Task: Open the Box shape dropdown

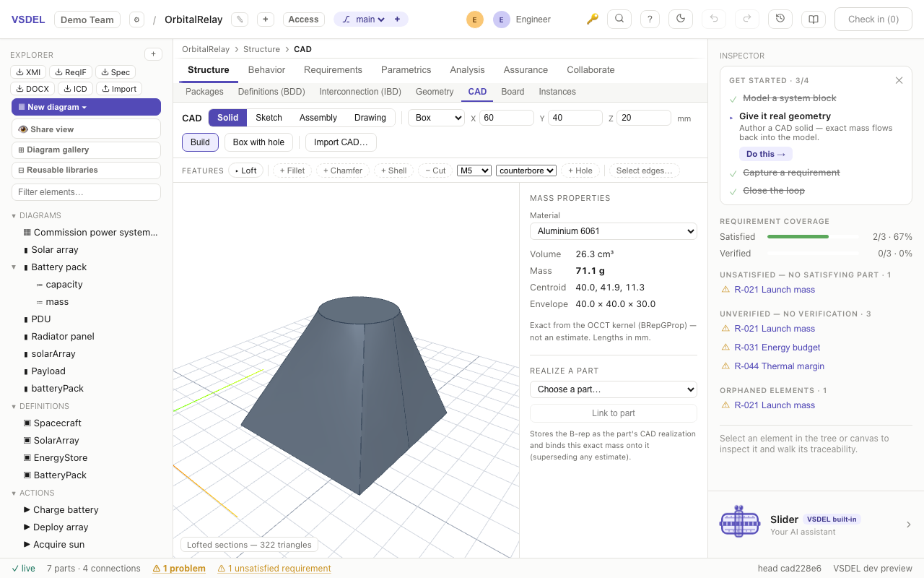Action: [436, 118]
